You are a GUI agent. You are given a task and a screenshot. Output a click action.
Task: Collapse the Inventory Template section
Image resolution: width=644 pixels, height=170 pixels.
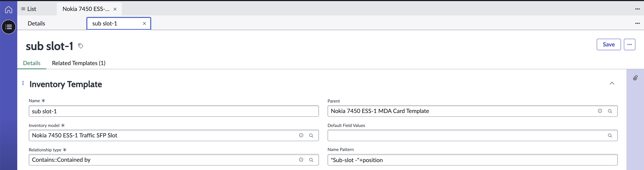tap(612, 83)
